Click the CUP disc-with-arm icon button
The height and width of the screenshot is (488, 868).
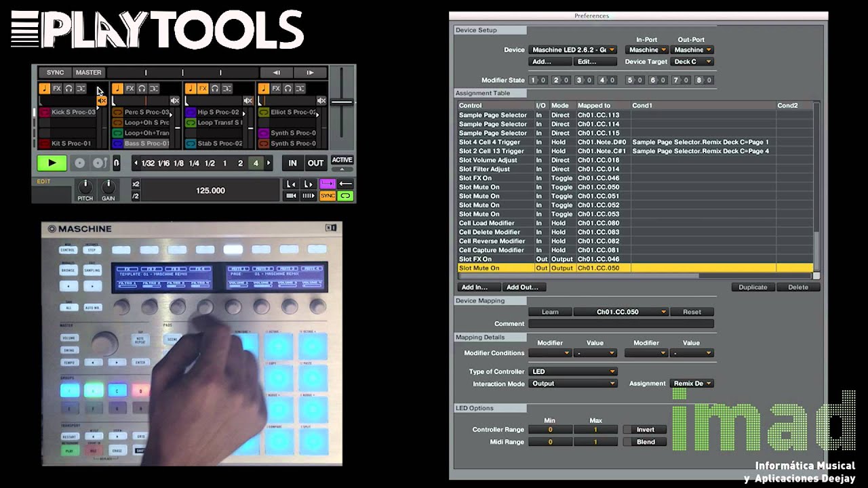pos(99,163)
